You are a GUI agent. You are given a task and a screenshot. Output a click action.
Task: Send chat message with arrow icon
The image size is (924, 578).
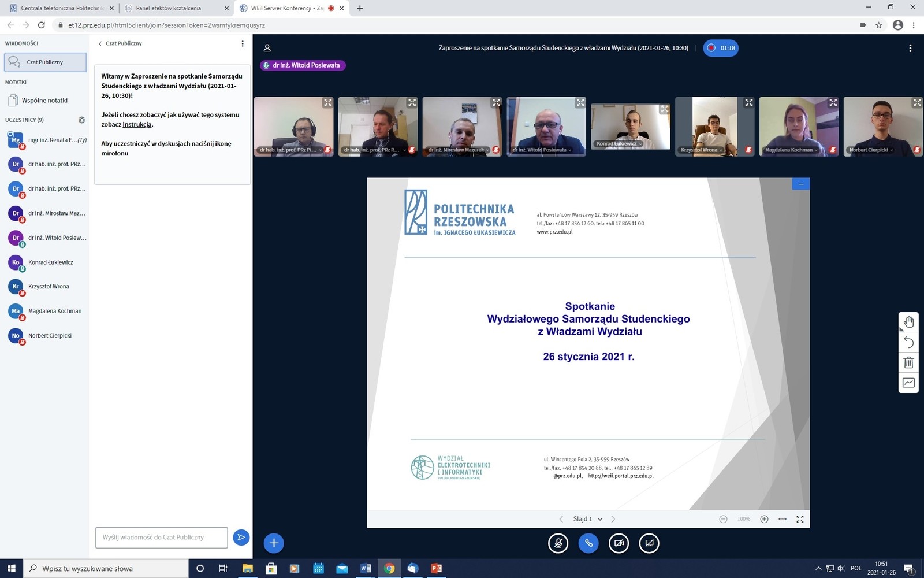[241, 538]
